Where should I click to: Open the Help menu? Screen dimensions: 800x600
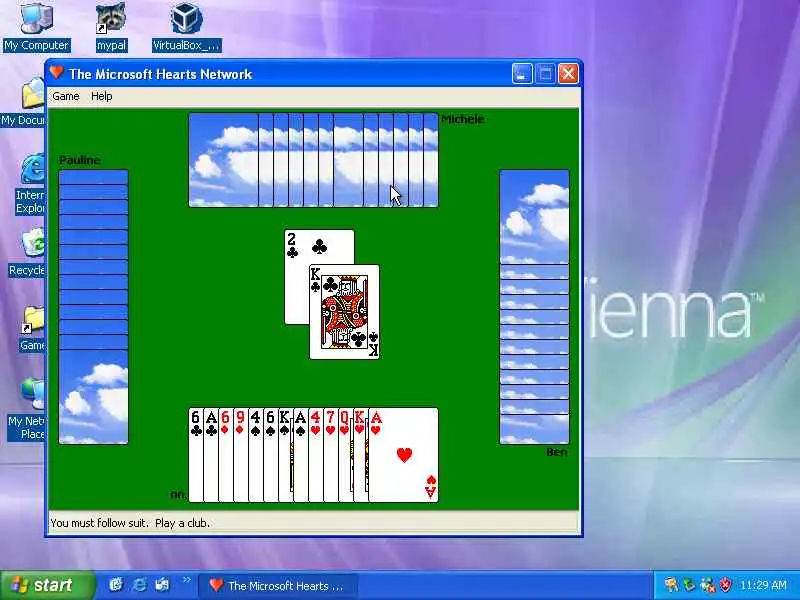point(102,96)
